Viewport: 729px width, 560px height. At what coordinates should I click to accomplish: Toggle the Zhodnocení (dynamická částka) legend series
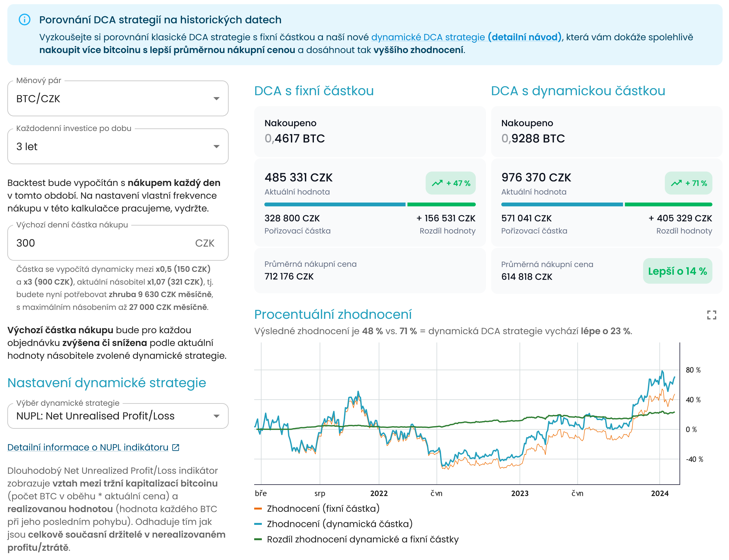333,524
